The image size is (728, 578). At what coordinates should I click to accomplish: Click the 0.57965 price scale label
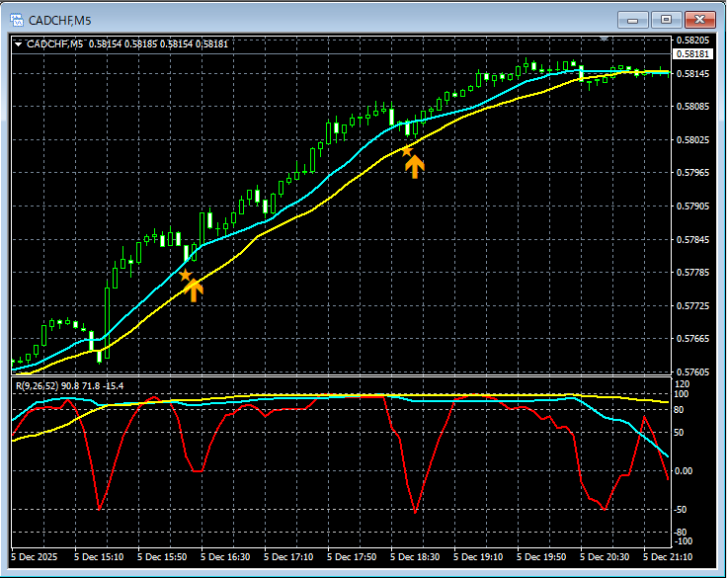pyautogui.click(x=695, y=173)
